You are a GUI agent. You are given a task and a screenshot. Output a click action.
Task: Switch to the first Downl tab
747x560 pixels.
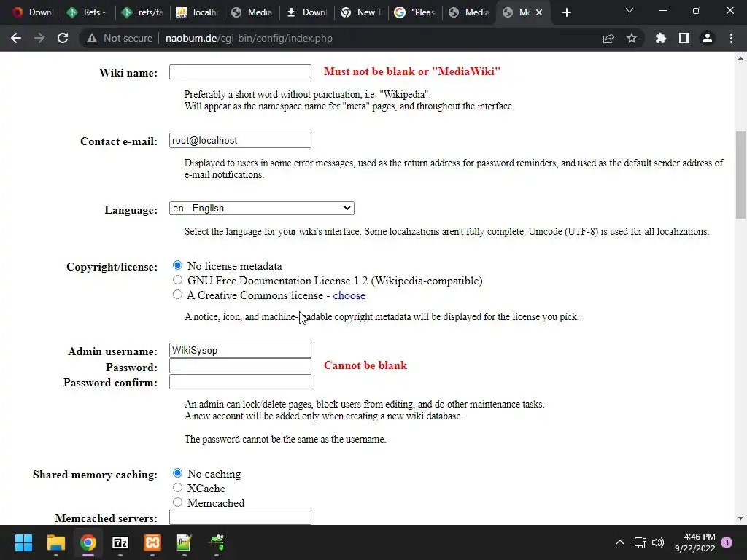tap(34, 12)
